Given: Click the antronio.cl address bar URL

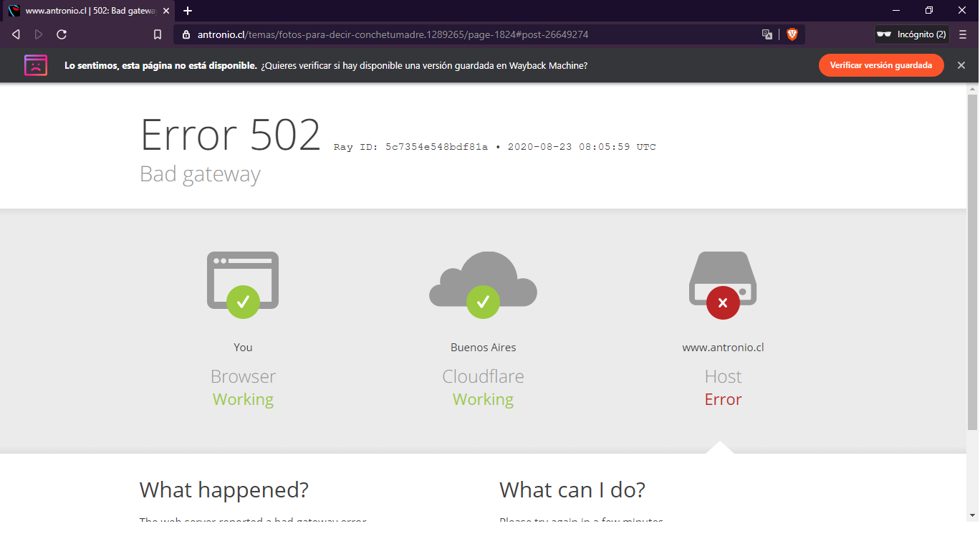Looking at the screenshot, I should (x=393, y=34).
